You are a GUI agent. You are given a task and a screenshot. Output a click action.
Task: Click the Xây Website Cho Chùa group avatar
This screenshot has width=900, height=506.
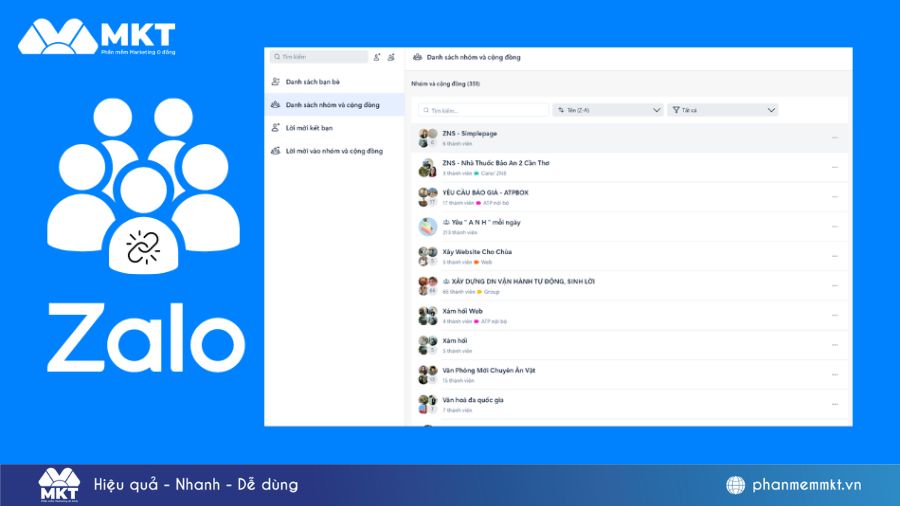pos(428,256)
